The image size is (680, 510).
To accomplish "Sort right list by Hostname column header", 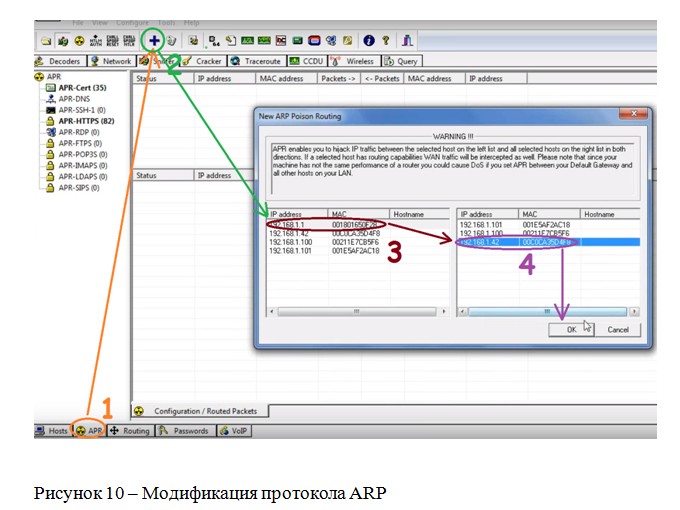I will coord(610,214).
